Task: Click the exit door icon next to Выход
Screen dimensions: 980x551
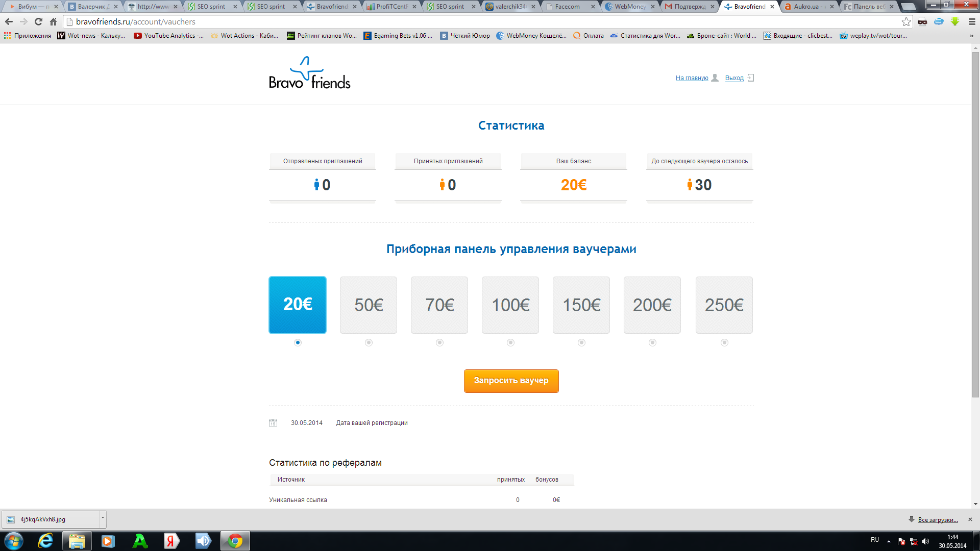Action: click(750, 78)
